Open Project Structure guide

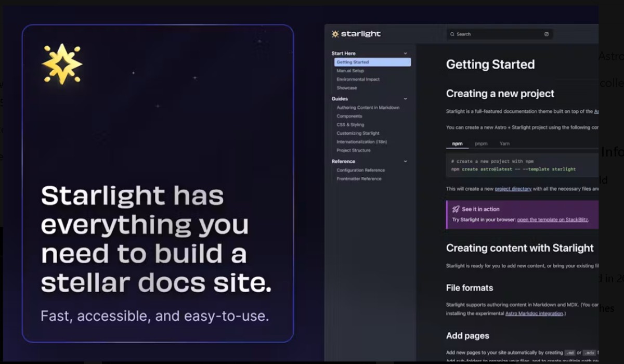pyautogui.click(x=354, y=151)
